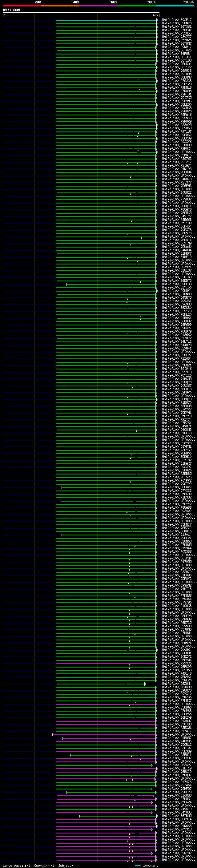
Task: Select the UniRef100_Q49KL9 label
Action: 177,809
